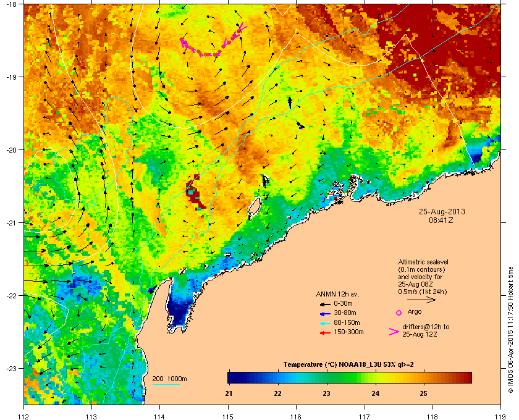Click longitude axis label '118'
The width and height of the screenshot is (519, 420).
point(432,416)
